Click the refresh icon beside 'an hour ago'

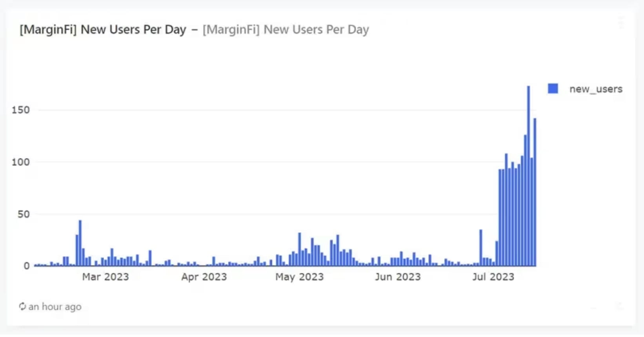click(x=22, y=306)
